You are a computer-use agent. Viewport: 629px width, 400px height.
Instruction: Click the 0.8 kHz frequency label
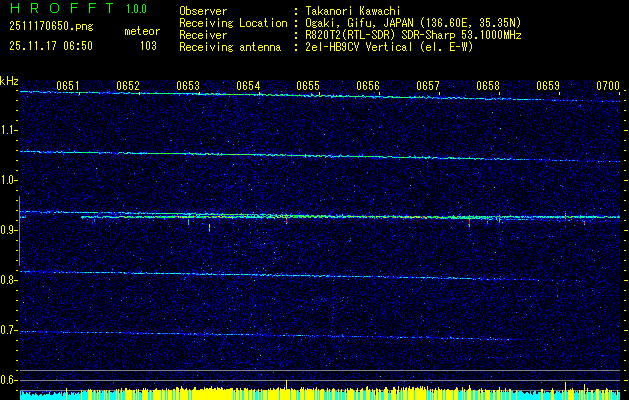8,280
